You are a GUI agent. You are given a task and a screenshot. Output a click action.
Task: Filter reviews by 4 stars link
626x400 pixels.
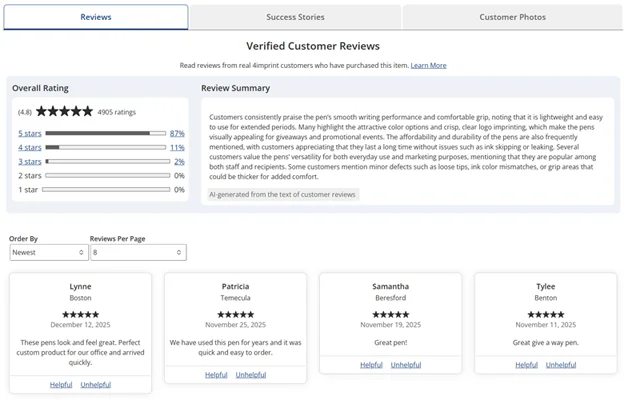[30, 148]
